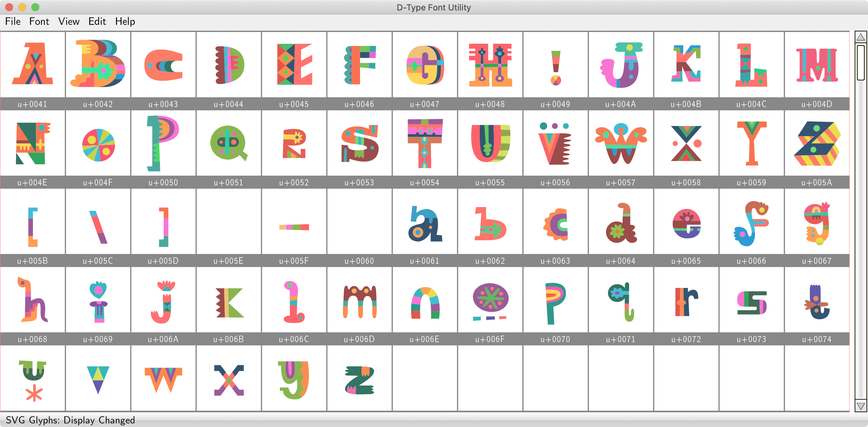Select the glyph E at u+0045

pos(294,64)
